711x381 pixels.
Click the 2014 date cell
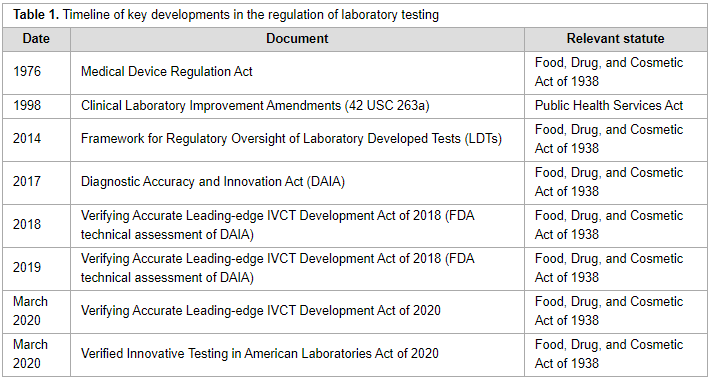[36, 140]
